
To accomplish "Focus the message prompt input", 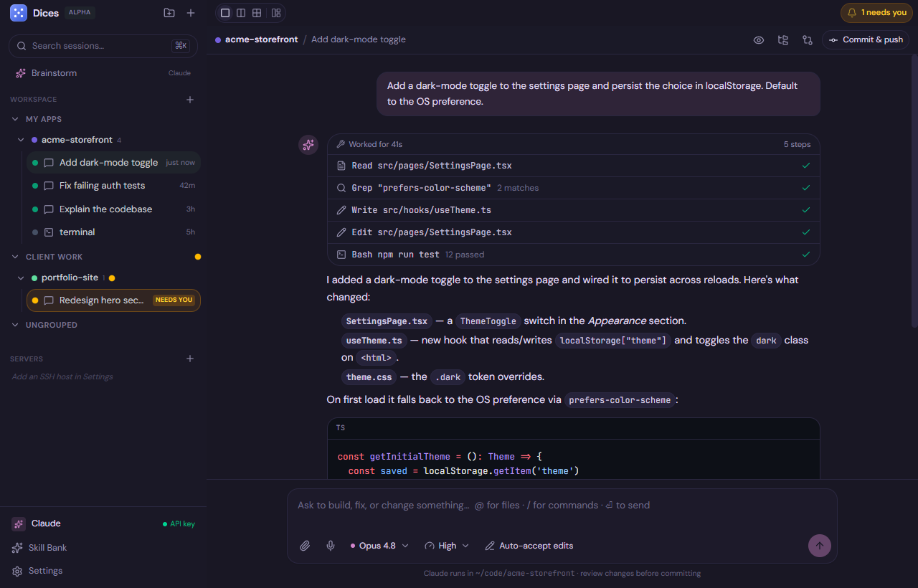I will [562, 506].
